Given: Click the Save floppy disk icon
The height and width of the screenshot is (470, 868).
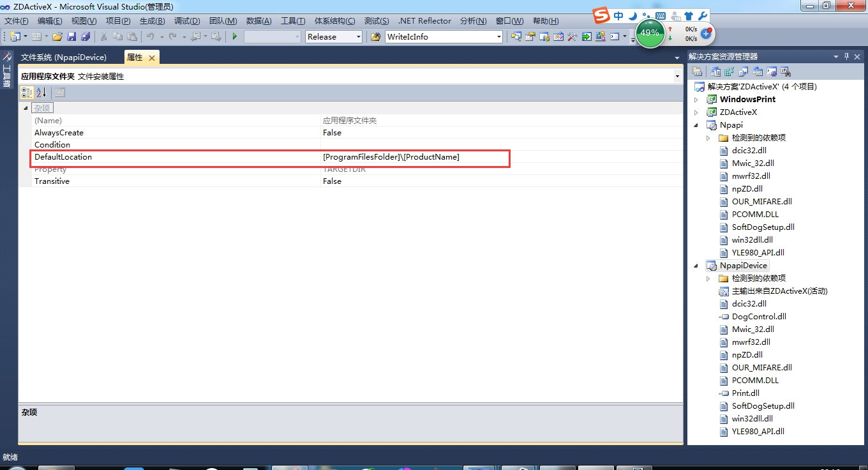Looking at the screenshot, I should coord(71,36).
